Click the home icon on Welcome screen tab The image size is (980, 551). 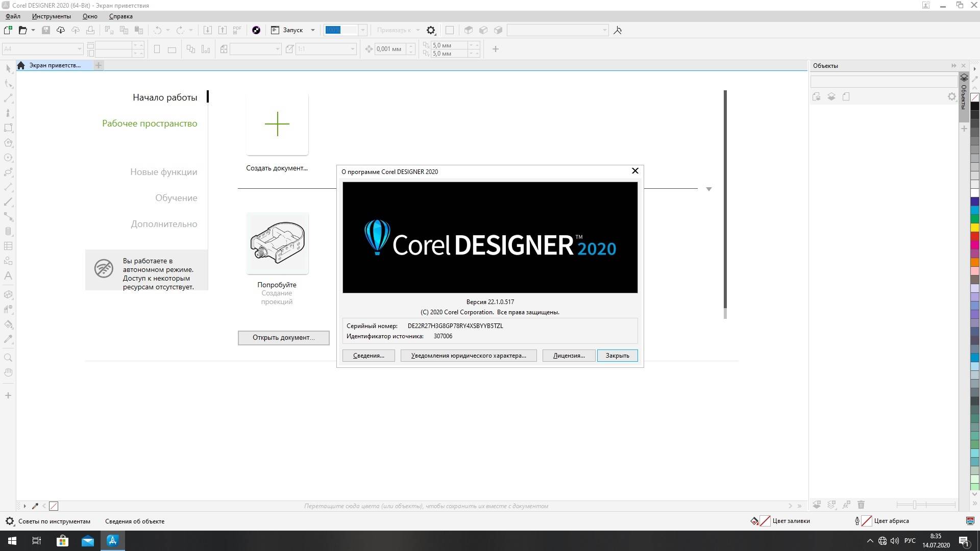coord(21,65)
